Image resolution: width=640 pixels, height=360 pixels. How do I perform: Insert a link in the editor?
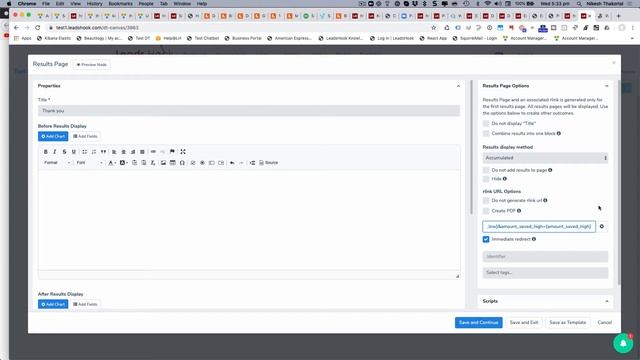tap(153, 152)
